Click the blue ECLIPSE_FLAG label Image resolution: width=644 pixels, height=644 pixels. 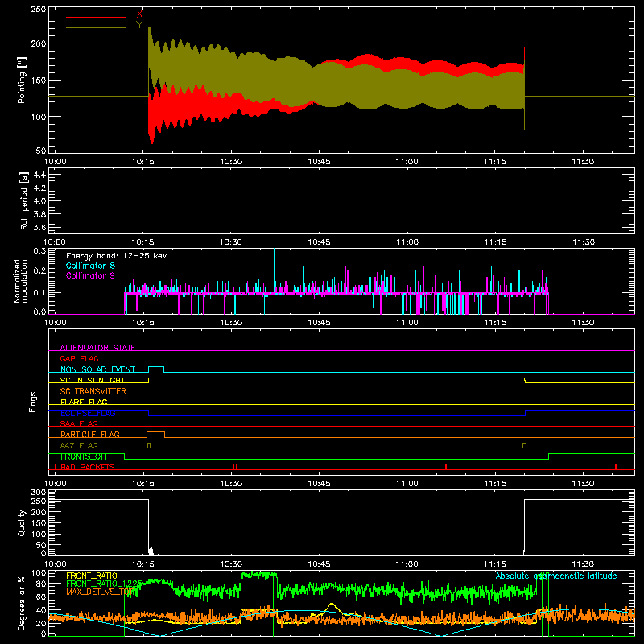coord(88,413)
